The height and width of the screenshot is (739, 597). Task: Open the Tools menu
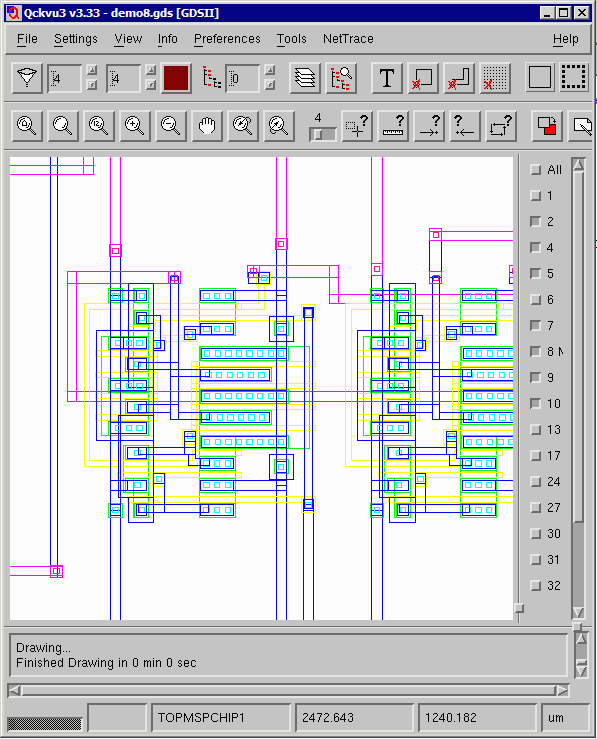tap(292, 39)
